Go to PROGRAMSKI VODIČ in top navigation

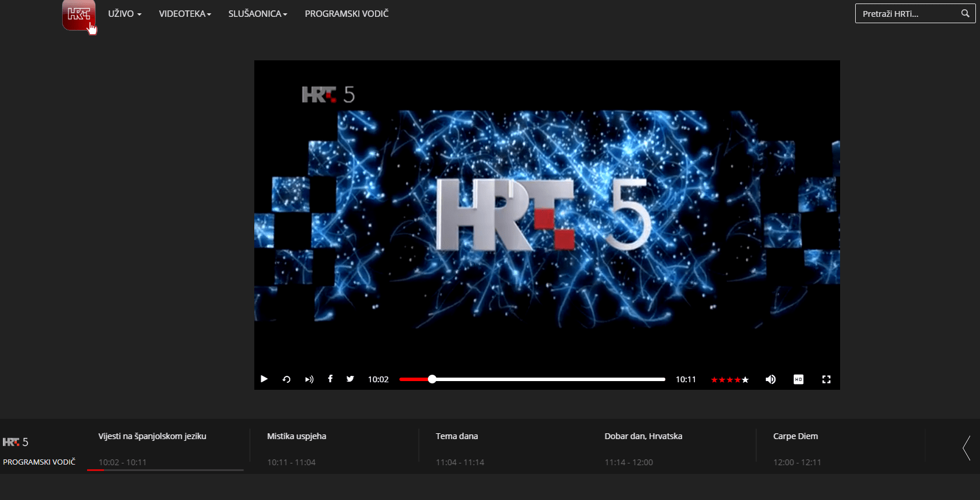tap(347, 13)
